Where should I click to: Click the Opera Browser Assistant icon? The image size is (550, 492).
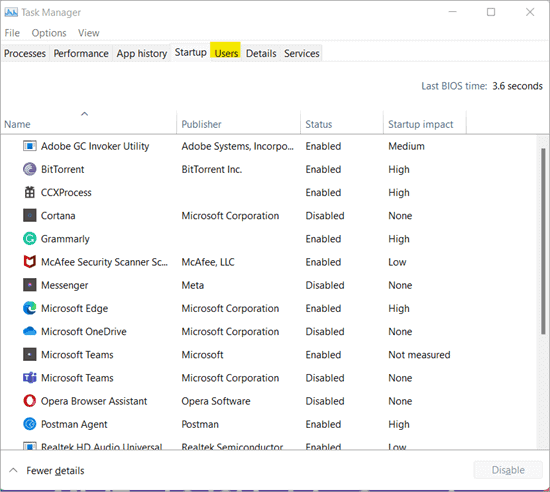tap(29, 400)
